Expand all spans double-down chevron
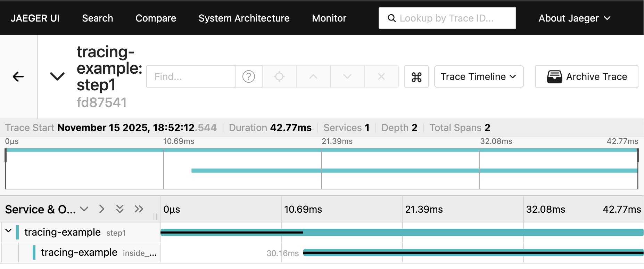 tap(120, 209)
